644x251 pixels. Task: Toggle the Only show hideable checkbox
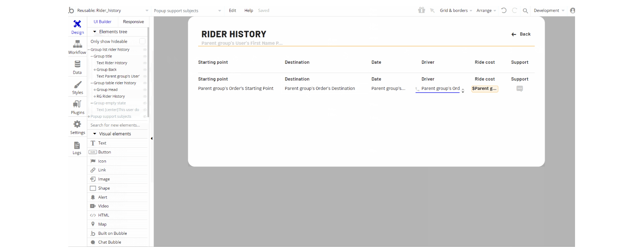[142, 41]
